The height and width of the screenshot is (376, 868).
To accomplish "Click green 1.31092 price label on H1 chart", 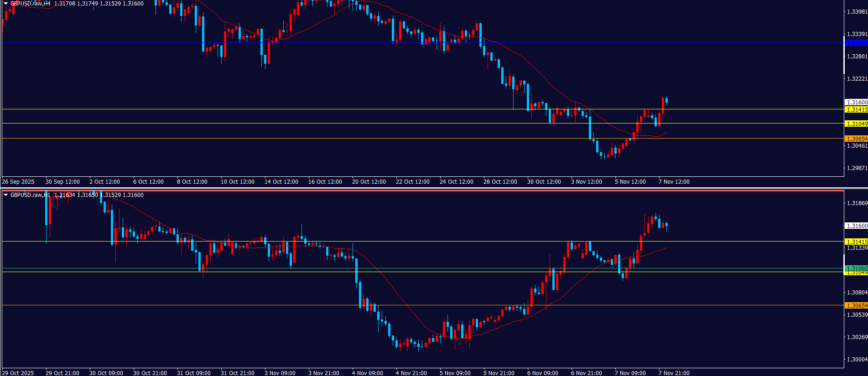I will tap(856, 268).
